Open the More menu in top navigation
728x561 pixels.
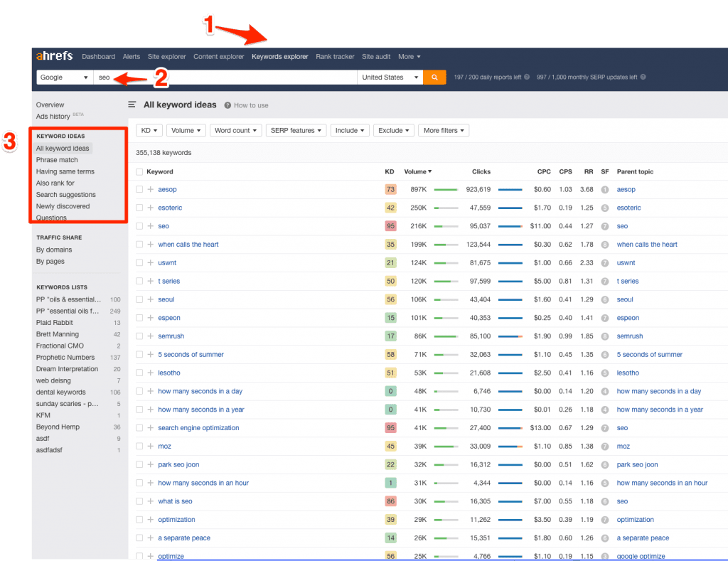click(x=409, y=57)
